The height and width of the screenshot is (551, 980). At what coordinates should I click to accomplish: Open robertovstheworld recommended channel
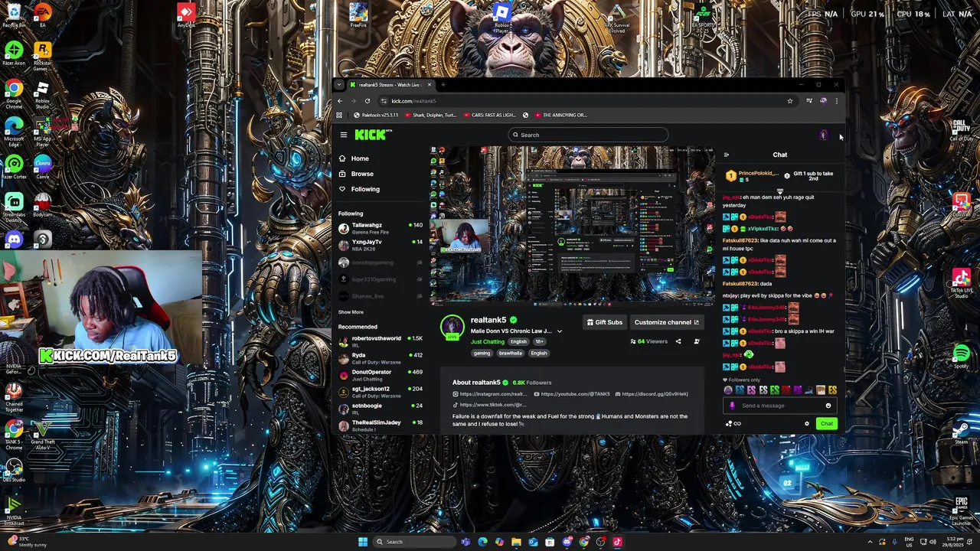coord(381,341)
